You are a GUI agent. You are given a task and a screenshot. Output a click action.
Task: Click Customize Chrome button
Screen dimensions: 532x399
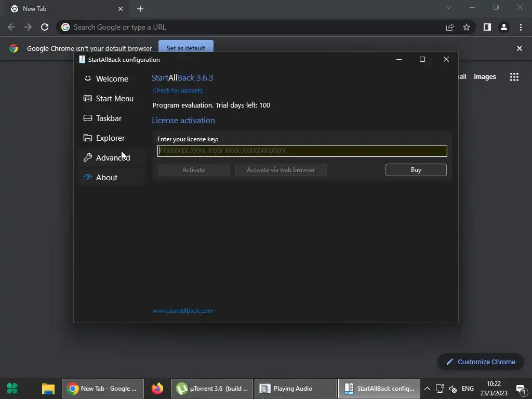pyautogui.click(x=481, y=362)
